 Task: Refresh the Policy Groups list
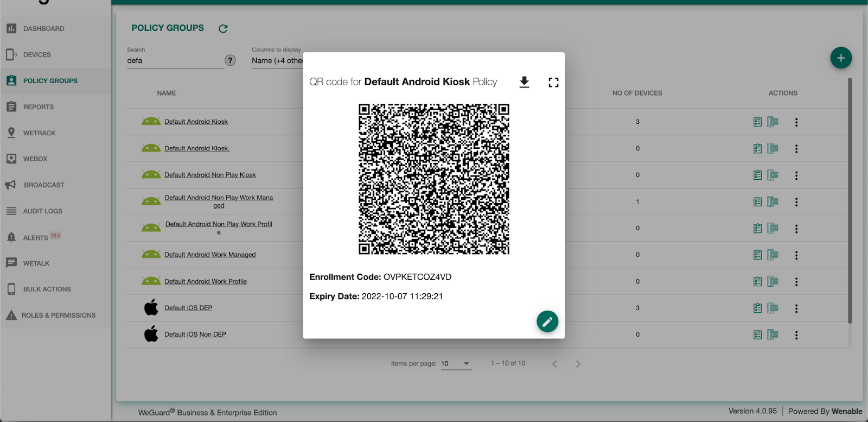(223, 29)
